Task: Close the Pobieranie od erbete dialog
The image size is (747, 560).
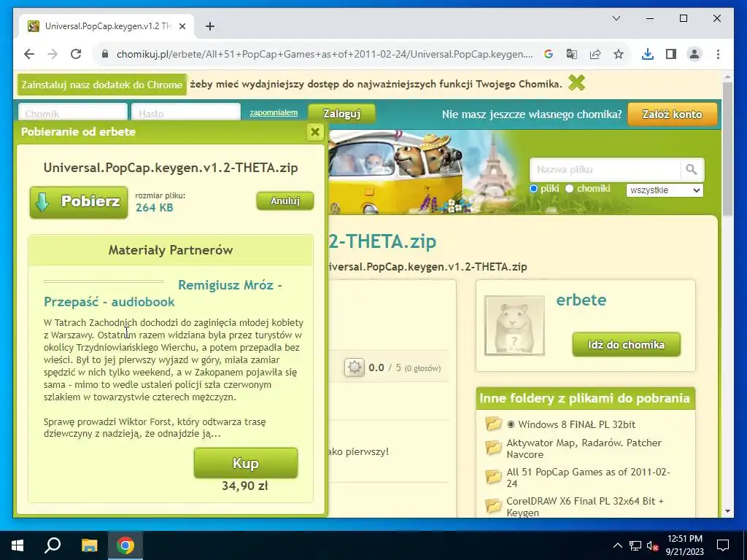Action: [x=315, y=132]
